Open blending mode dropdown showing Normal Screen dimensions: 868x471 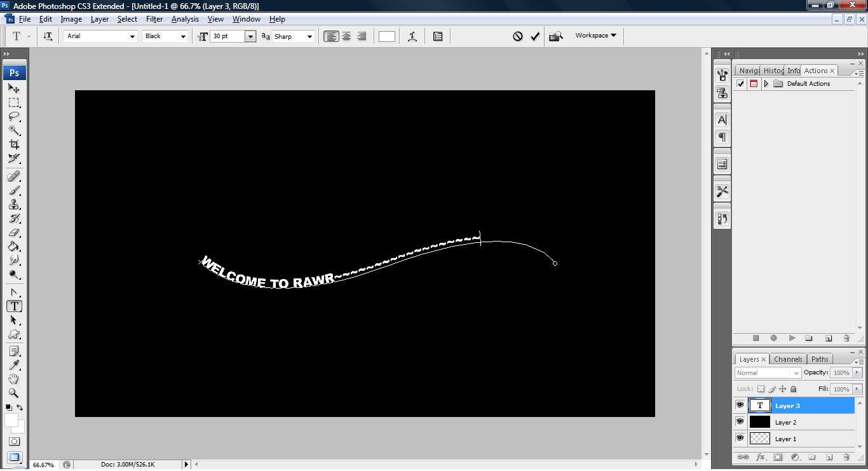768,373
